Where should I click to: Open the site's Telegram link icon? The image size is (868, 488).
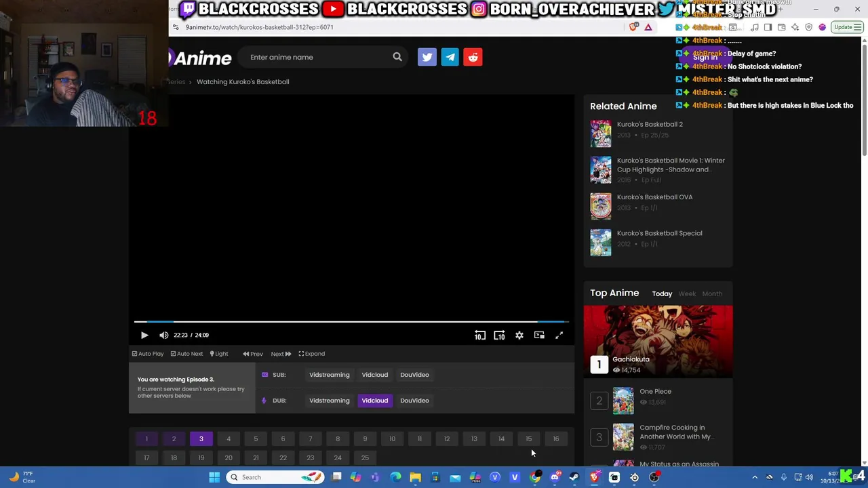[450, 57]
